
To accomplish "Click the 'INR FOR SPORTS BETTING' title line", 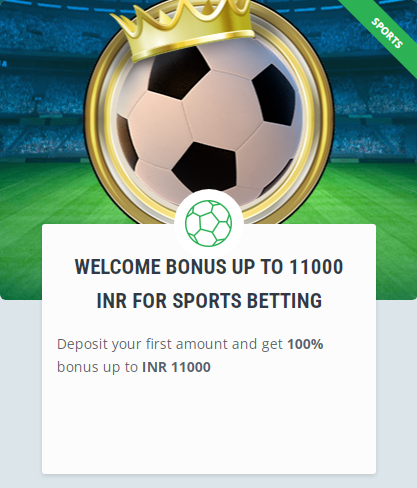I will click(x=209, y=300).
